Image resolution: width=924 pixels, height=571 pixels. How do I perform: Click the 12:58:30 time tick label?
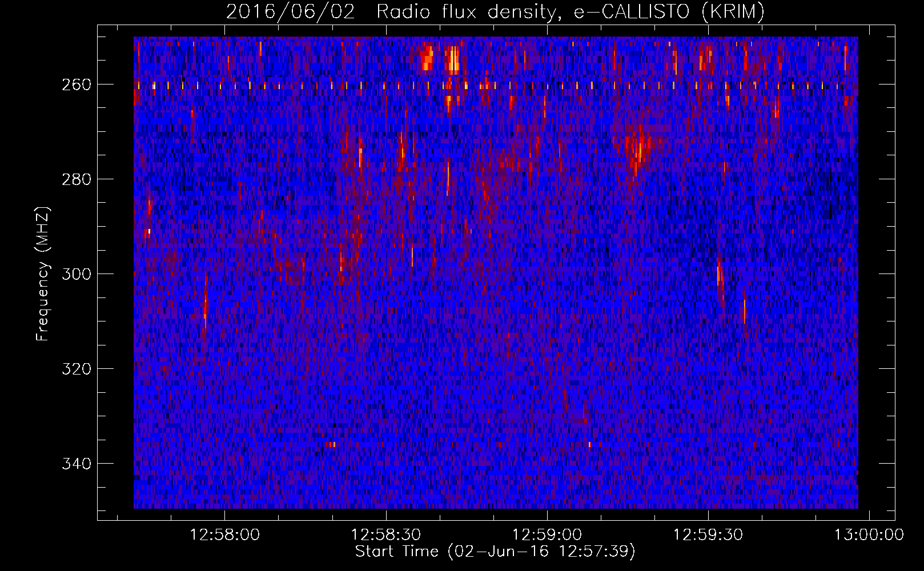[386, 535]
